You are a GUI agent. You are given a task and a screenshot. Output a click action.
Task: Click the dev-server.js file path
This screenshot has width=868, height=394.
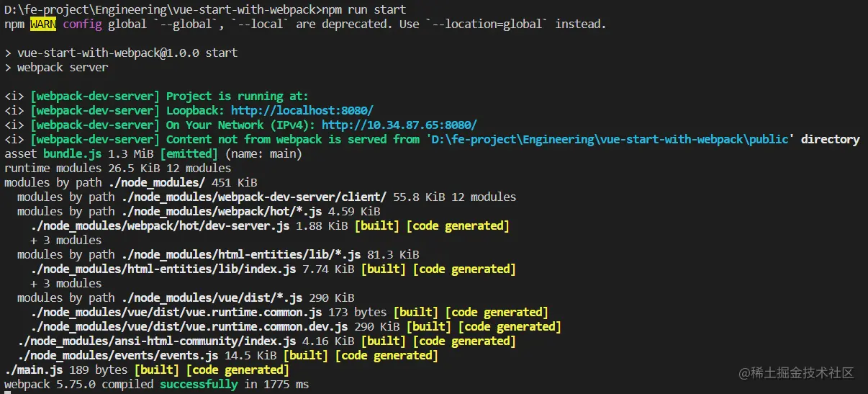click(160, 225)
